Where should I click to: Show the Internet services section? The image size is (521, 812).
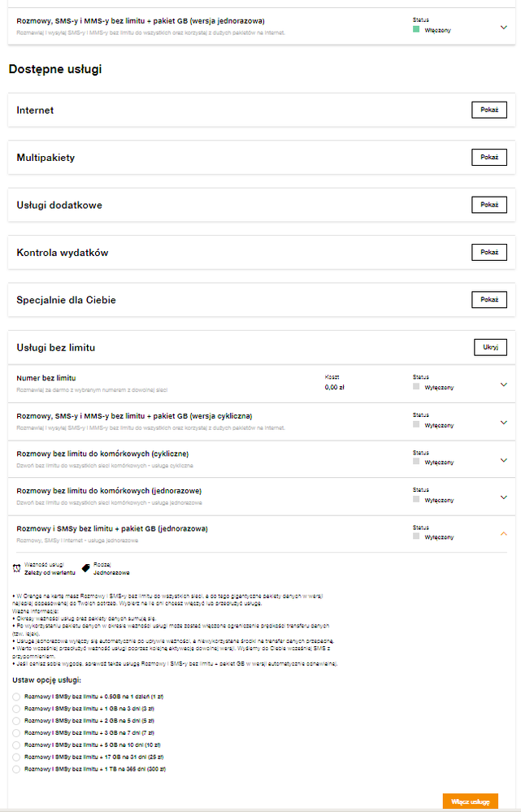click(488, 111)
